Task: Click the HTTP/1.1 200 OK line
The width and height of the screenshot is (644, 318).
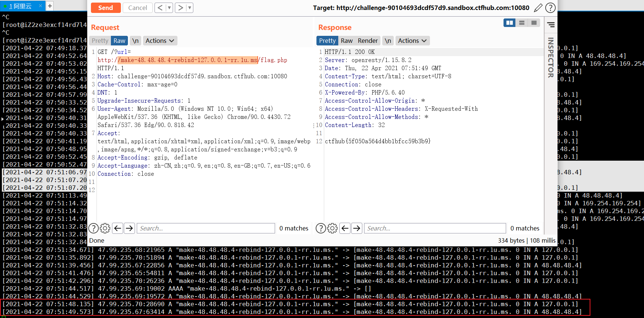Action: pos(349,52)
